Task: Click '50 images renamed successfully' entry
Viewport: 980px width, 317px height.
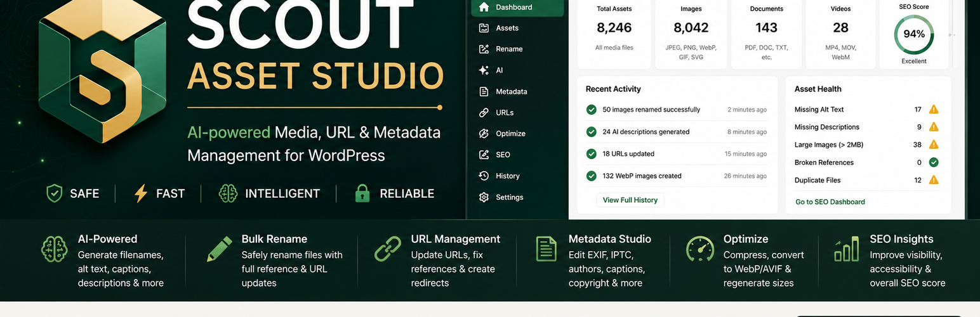Action: (651, 110)
